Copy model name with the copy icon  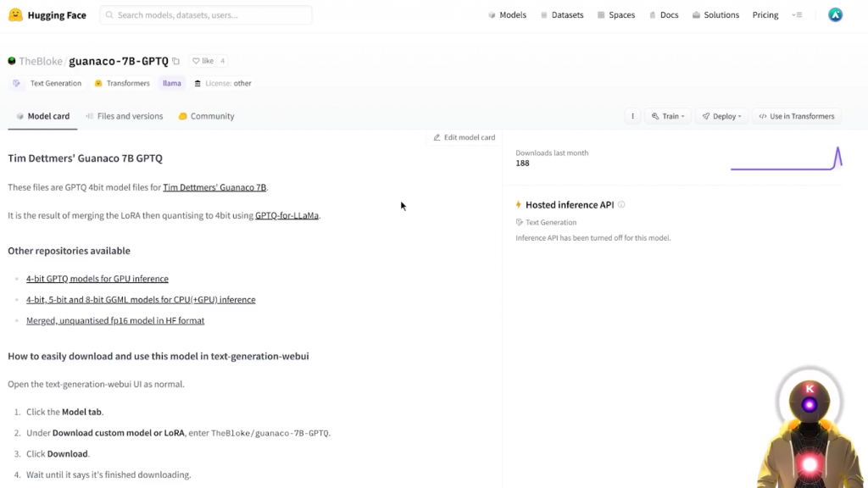176,61
